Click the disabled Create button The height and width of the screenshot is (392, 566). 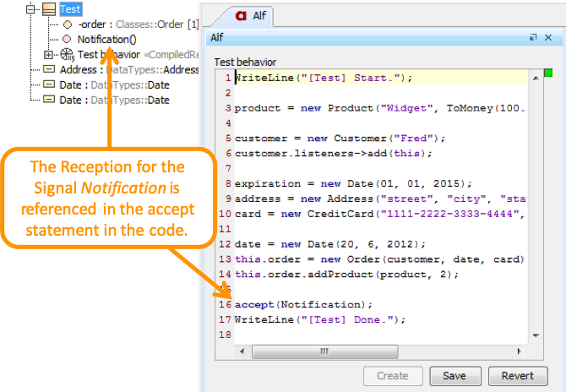[x=393, y=376]
